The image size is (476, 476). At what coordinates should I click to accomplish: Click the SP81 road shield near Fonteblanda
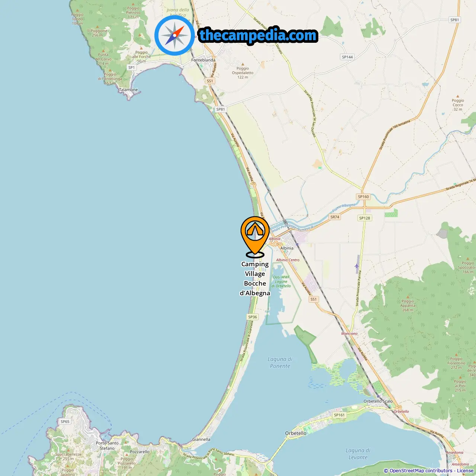[x=221, y=109]
